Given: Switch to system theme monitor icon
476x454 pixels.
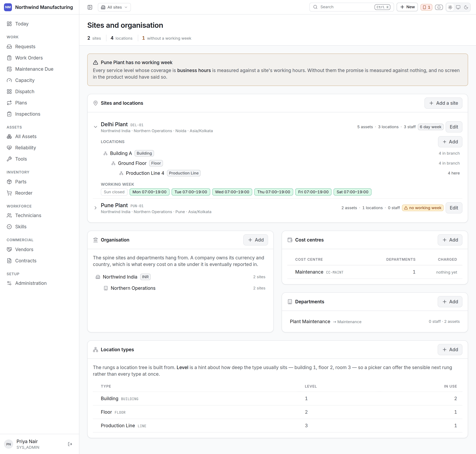Looking at the screenshot, I should point(458,7).
